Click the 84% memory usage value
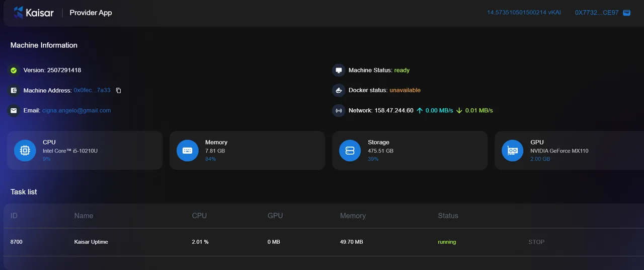The height and width of the screenshot is (270, 644). tap(210, 159)
